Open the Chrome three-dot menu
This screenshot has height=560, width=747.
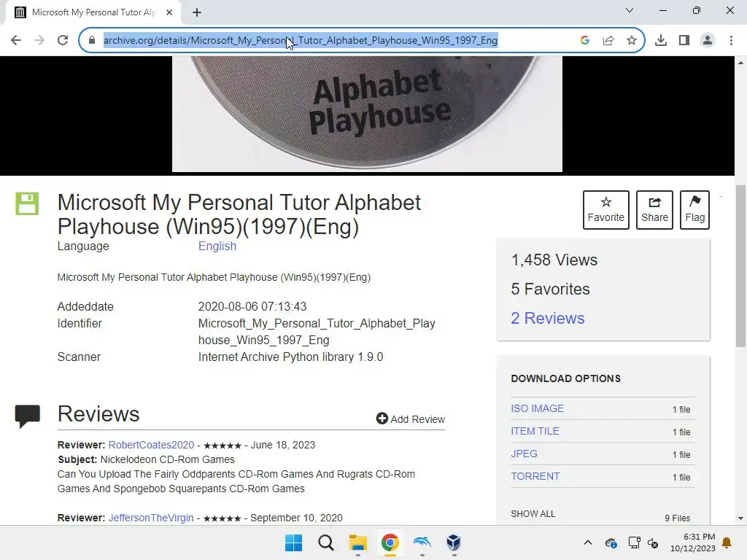[731, 40]
